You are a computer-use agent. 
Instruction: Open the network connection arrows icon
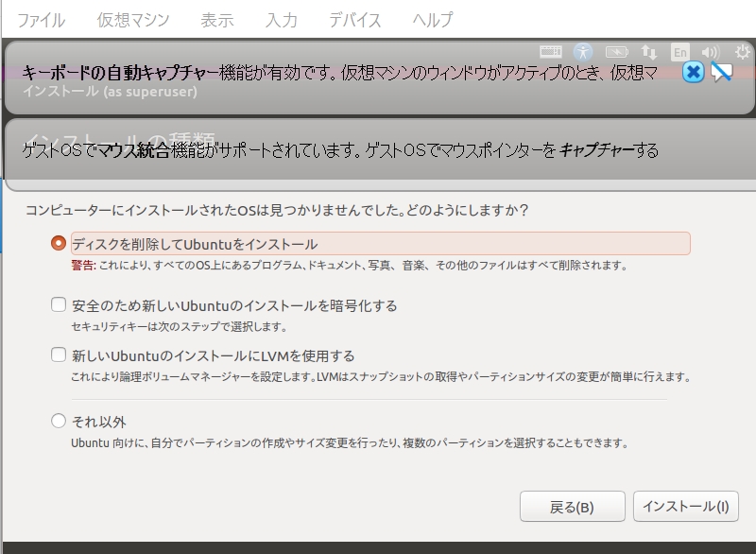(x=648, y=52)
